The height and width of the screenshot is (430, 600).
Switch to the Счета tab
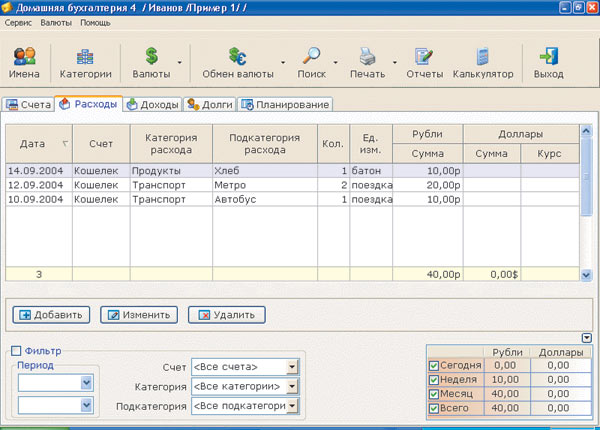pos(29,104)
